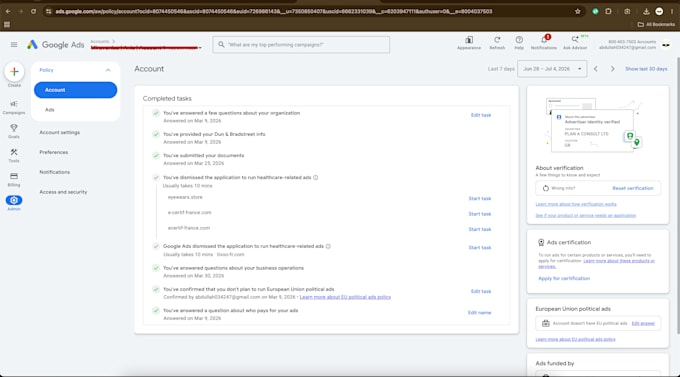Show info for 'You've dismissed the application' task
Viewport: 680px width, 377px height.
point(316,177)
